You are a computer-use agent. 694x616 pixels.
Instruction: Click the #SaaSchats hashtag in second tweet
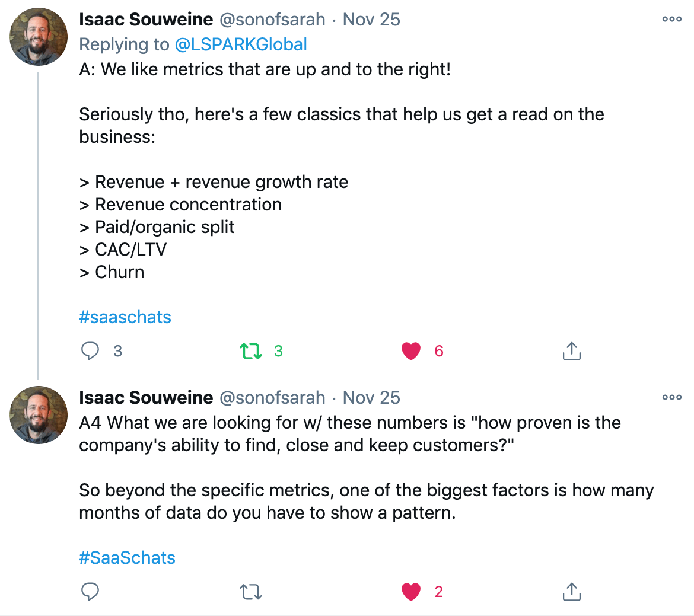(128, 558)
